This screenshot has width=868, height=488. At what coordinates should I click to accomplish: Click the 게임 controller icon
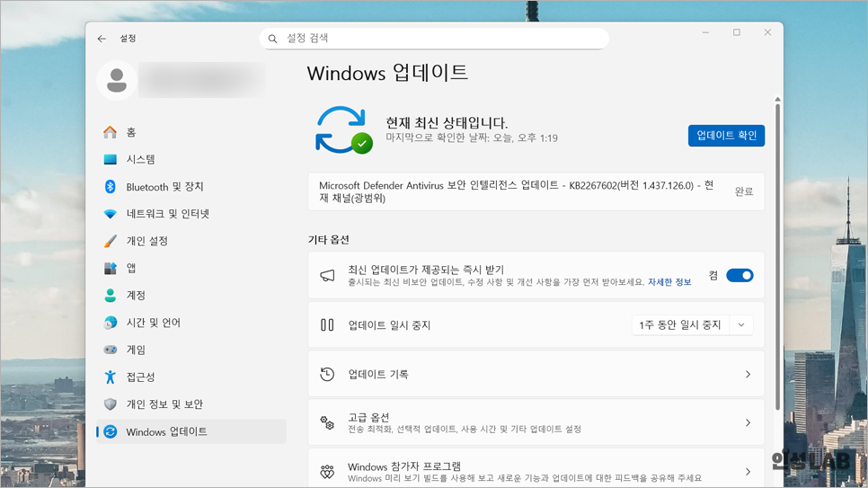point(111,350)
